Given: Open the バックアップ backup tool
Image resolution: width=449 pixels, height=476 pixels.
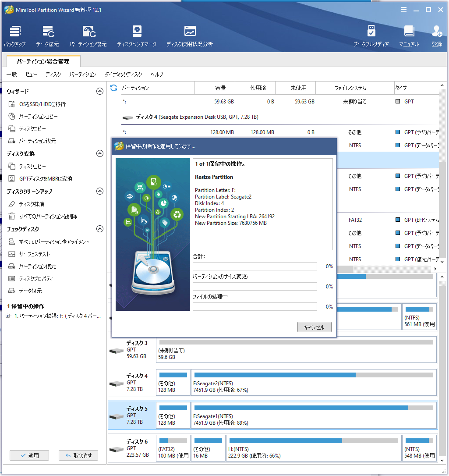Looking at the screenshot, I should click(14, 36).
